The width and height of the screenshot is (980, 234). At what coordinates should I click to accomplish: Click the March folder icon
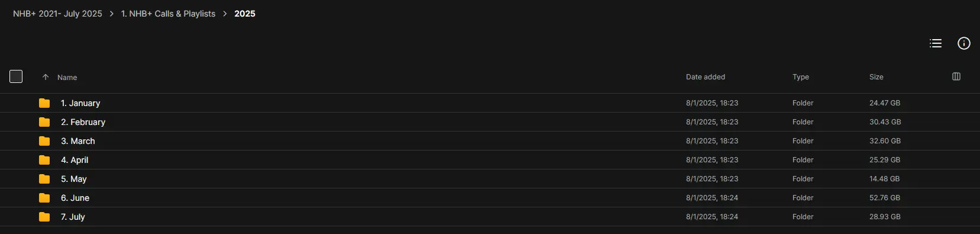point(44,141)
